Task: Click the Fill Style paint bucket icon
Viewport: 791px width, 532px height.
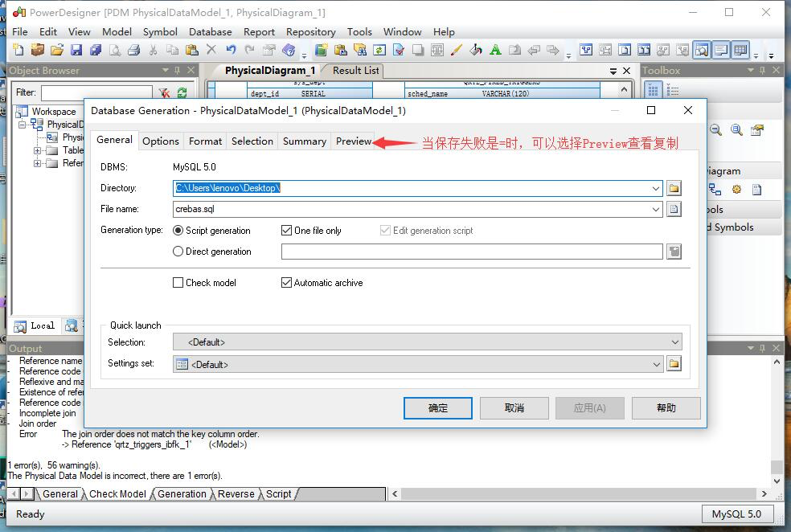Action: (x=476, y=50)
